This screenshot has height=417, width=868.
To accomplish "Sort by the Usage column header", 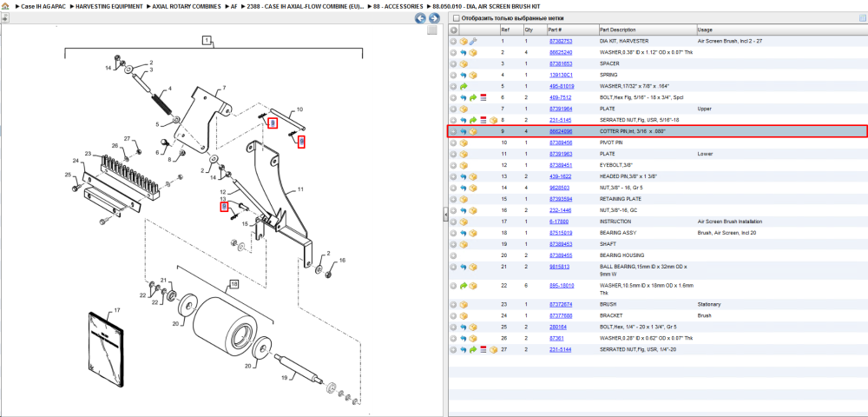I will [x=782, y=30].
